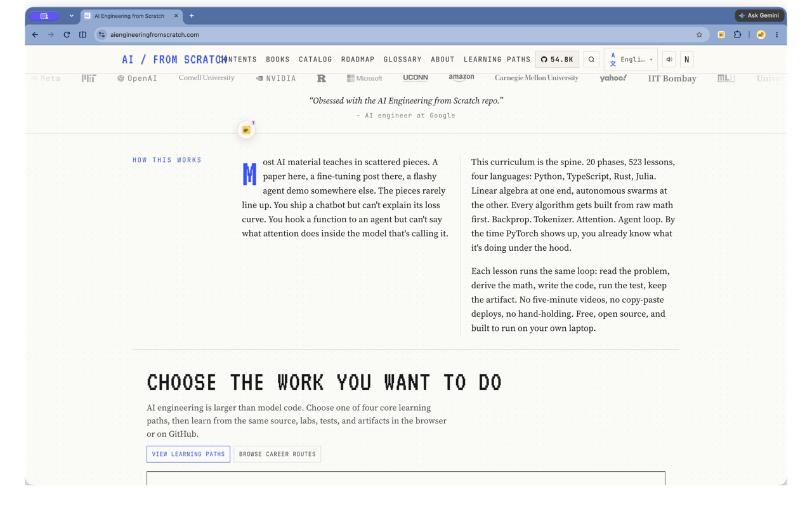Click the BROWSE CAREER ROUTES button
Image resolution: width=812 pixels, height=508 pixels.
click(277, 454)
